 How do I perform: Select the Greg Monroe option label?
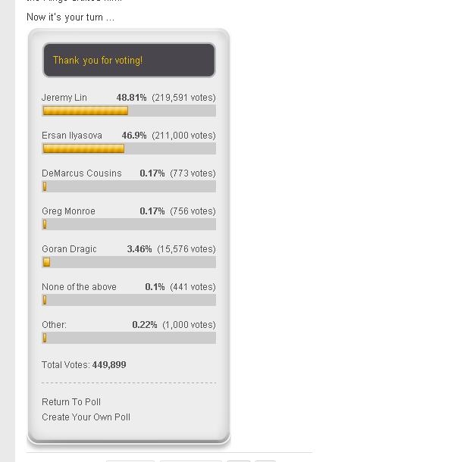pyautogui.click(x=68, y=211)
